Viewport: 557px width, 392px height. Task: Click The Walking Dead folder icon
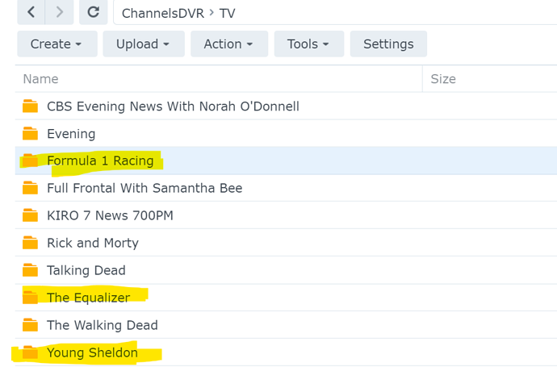[31, 325]
